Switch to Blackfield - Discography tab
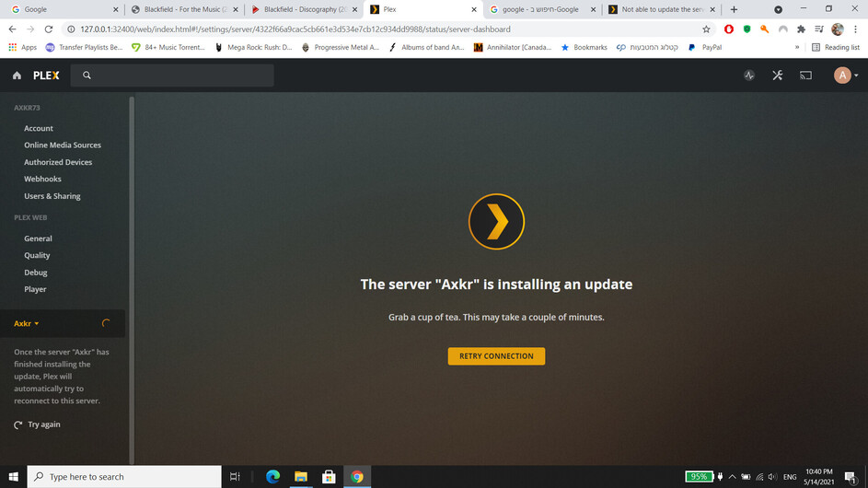The width and height of the screenshot is (868, 488). [305, 9]
